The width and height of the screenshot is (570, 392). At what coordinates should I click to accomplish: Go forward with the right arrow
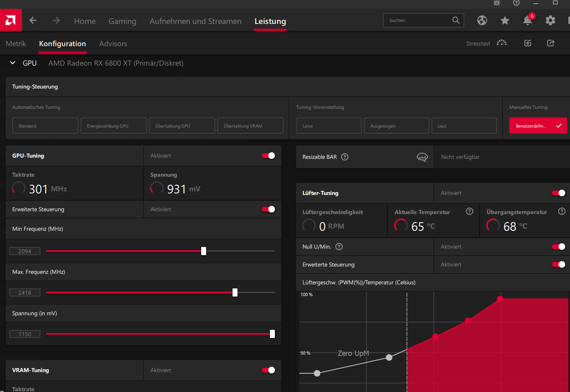click(x=56, y=20)
